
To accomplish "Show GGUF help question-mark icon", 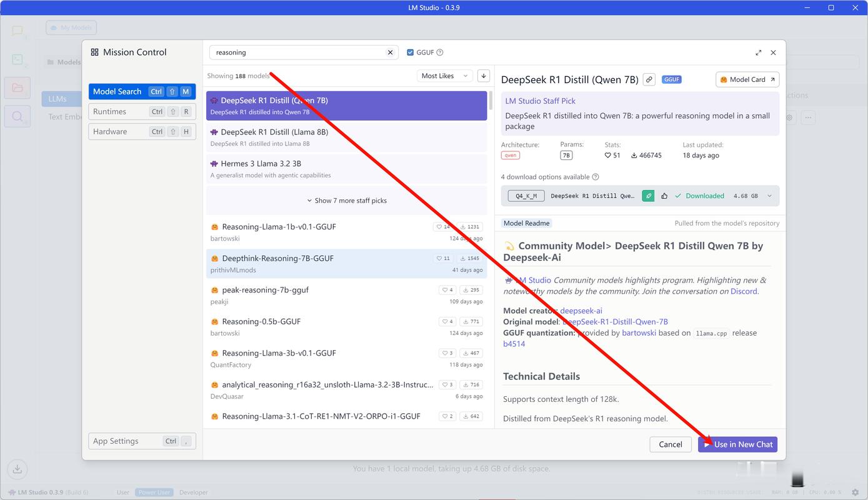I will (x=440, y=52).
